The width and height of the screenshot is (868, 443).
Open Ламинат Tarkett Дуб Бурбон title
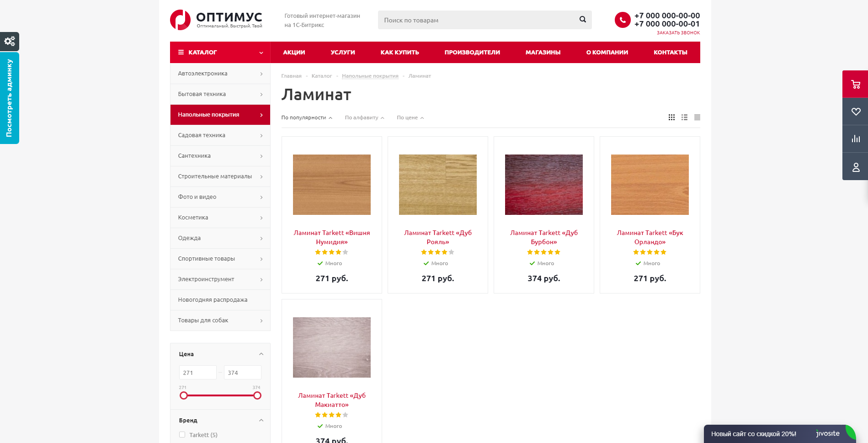coord(544,237)
